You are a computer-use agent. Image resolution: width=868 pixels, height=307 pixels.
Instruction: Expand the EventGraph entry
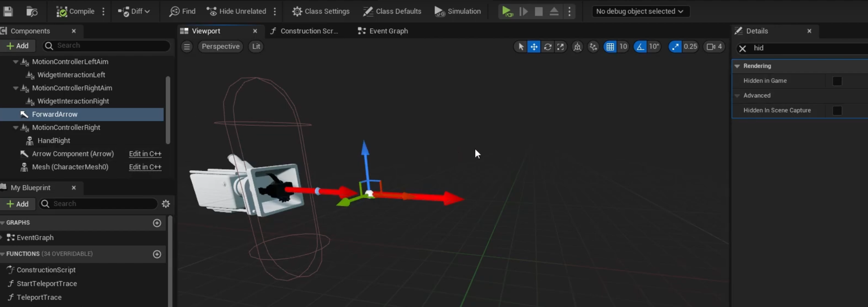[2, 238]
